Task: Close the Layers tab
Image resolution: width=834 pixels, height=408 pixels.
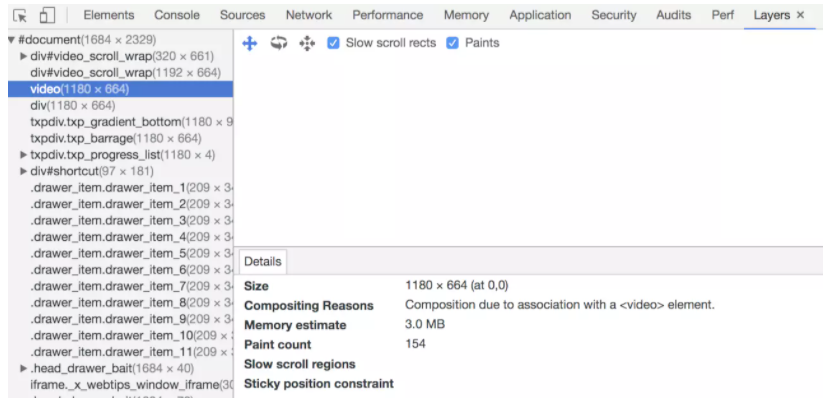Action: (800, 15)
